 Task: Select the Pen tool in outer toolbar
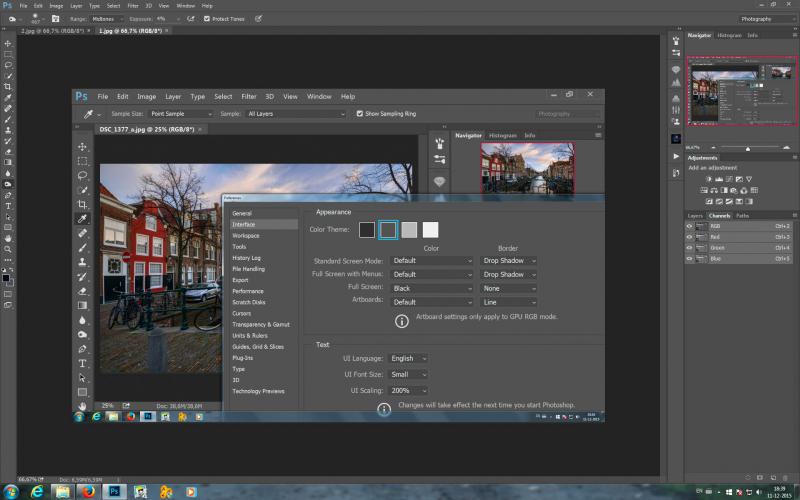pos(8,195)
